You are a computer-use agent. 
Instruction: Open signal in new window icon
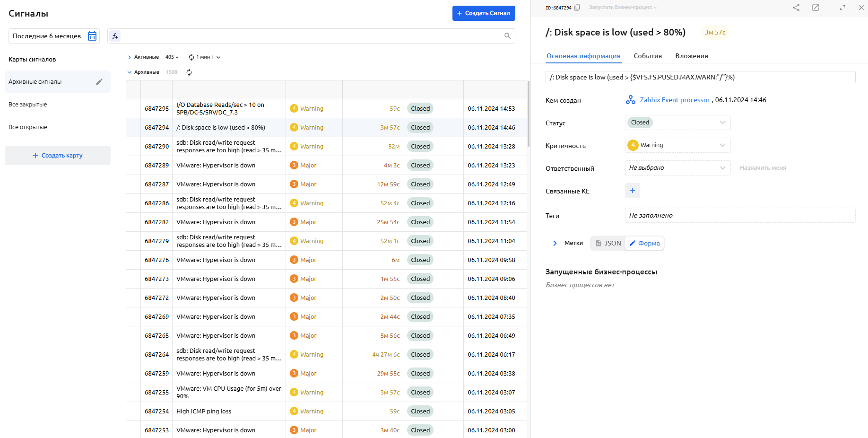pos(816,8)
